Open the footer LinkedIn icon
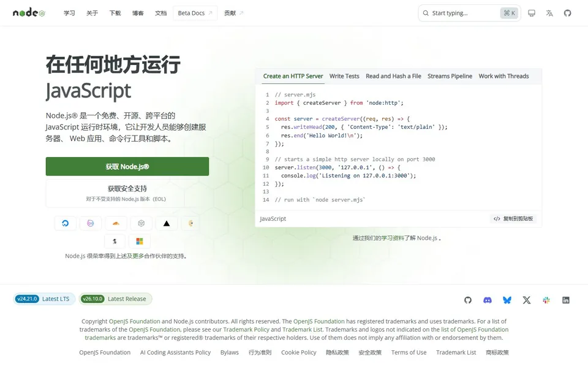 [x=566, y=300]
